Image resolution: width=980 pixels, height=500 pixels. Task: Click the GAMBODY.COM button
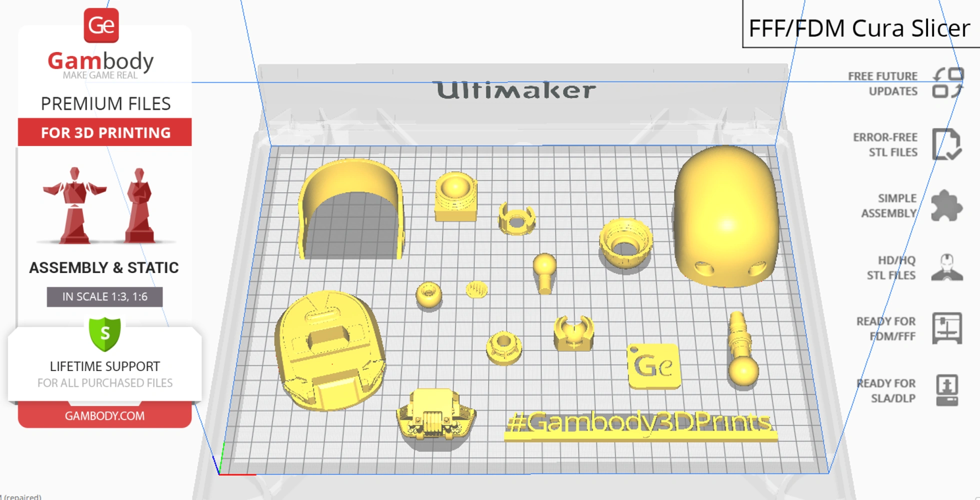pos(105,415)
